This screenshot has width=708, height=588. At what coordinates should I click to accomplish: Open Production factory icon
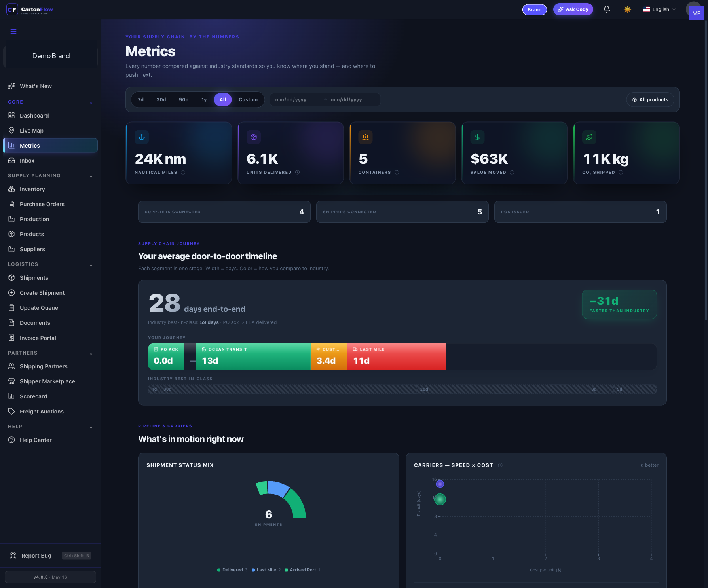click(11, 219)
